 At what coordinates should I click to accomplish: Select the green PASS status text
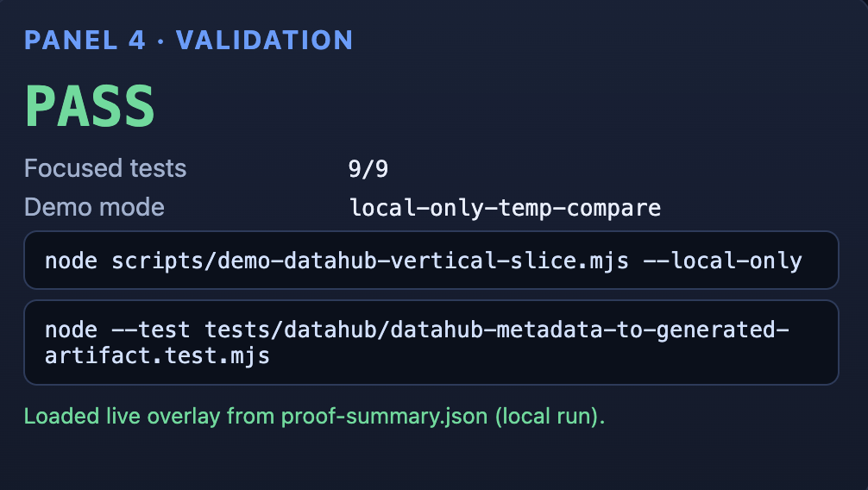[x=90, y=106]
